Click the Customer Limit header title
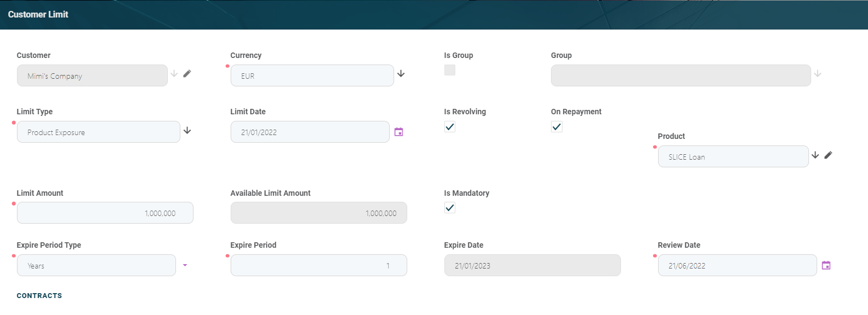868x315 pixels. click(x=38, y=15)
